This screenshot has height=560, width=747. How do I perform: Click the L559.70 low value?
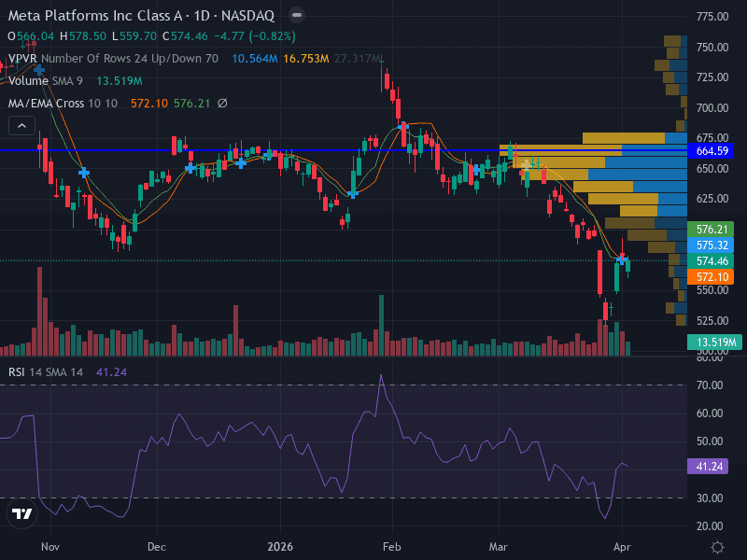pyautogui.click(x=134, y=36)
